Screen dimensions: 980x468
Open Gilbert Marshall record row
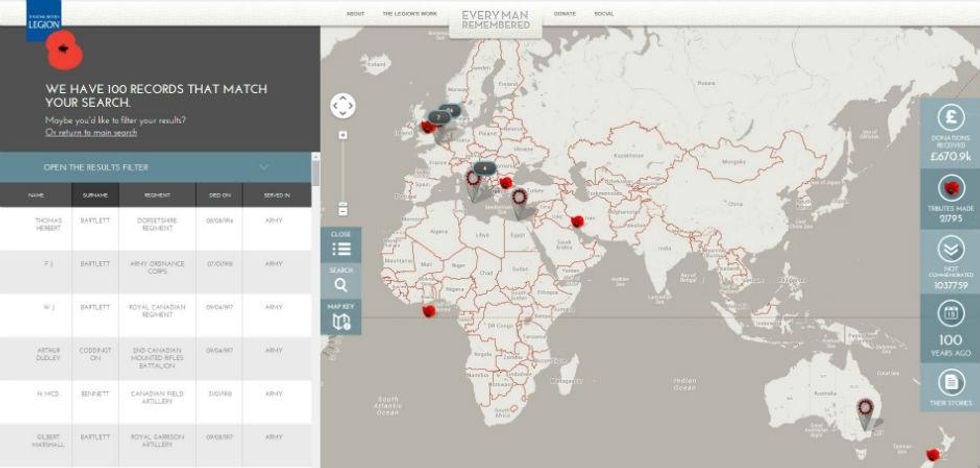[156, 446]
